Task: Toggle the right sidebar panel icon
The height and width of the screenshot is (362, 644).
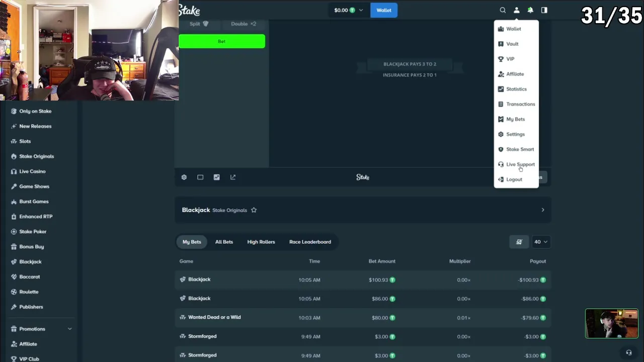Action: 544,10
